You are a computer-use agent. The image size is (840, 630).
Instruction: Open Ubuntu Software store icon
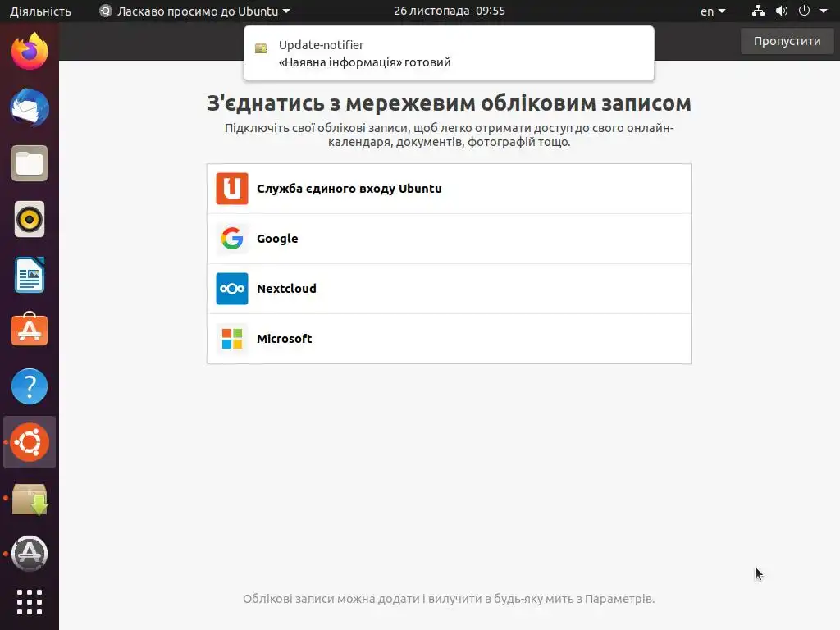point(30,330)
